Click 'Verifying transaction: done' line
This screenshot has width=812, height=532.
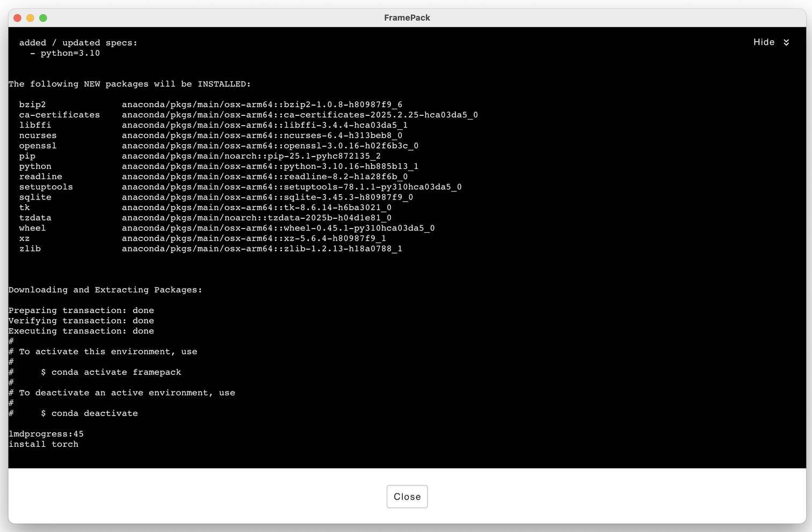click(82, 321)
